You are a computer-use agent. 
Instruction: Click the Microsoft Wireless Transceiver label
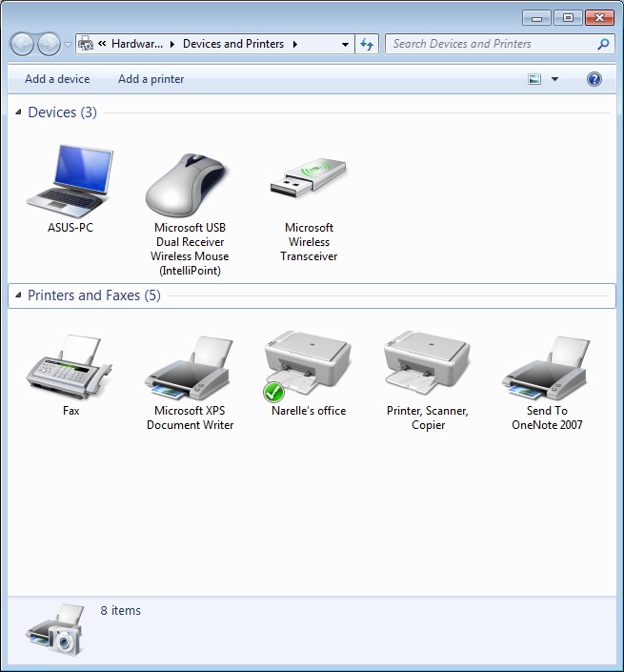[309, 242]
